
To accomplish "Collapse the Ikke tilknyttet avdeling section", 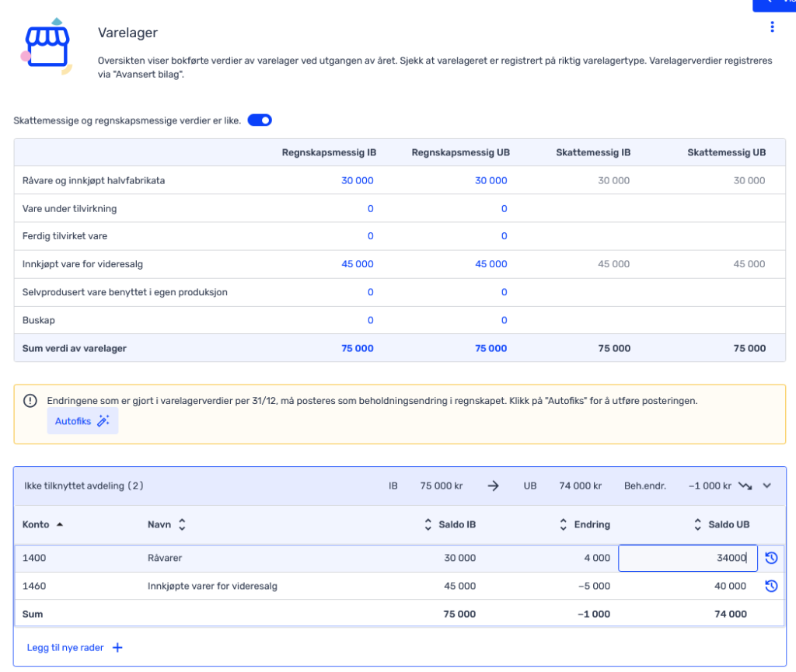I will (x=767, y=486).
